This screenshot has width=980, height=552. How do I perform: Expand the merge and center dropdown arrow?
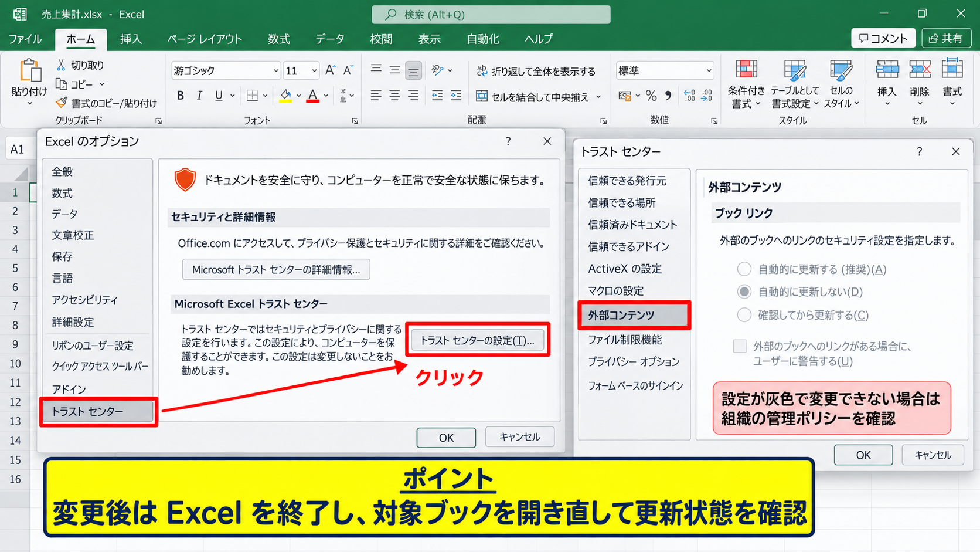coord(598,97)
